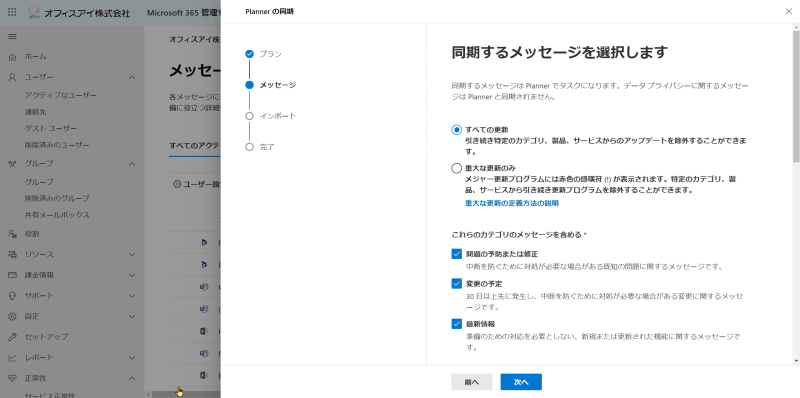This screenshot has width=800, height=398.
Task: Open the app launcher waffle icon
Action: 12,12
